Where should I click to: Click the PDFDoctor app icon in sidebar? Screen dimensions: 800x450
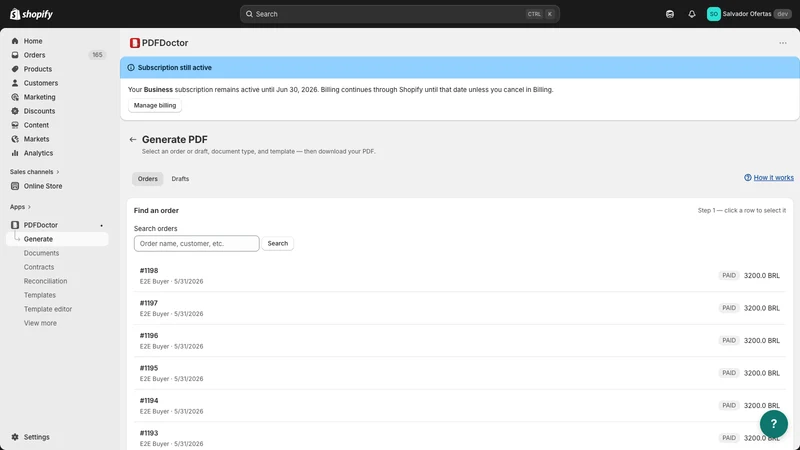(15, 225)
